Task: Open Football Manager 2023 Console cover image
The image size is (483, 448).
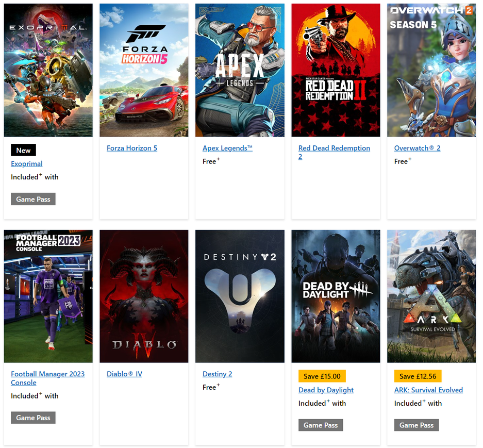Action: coord(48,296)
